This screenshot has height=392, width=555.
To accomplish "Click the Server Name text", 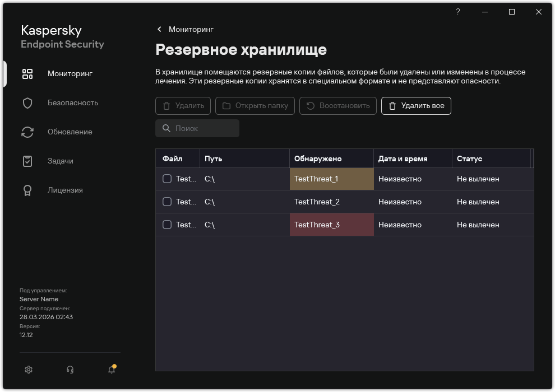I will (39, 299).
